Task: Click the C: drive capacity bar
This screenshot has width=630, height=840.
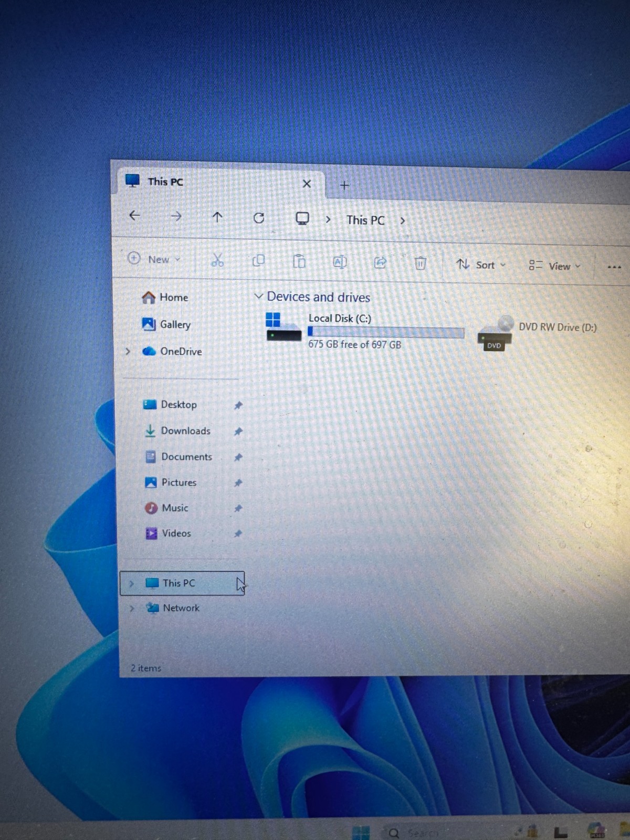Action: coord(386,332)
